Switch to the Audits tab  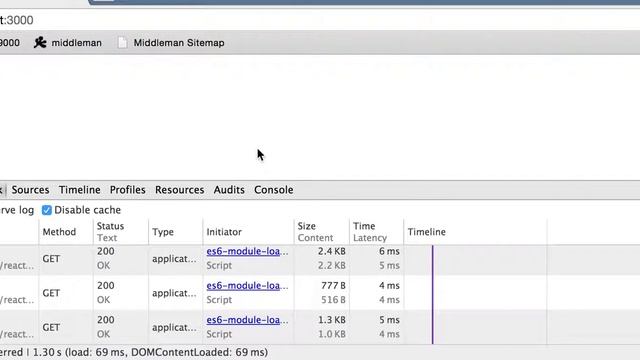[229, 190]
